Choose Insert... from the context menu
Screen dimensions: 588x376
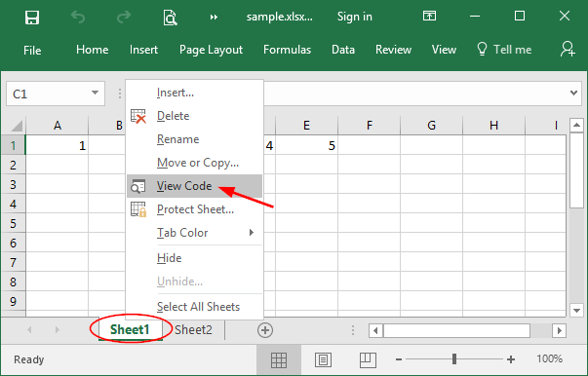(x=194, y=93)
